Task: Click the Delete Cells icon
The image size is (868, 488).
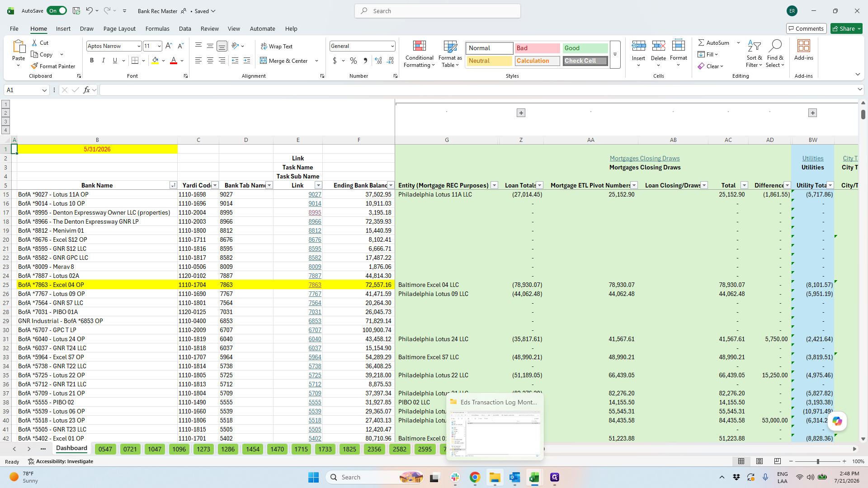Action: (658, 46)
